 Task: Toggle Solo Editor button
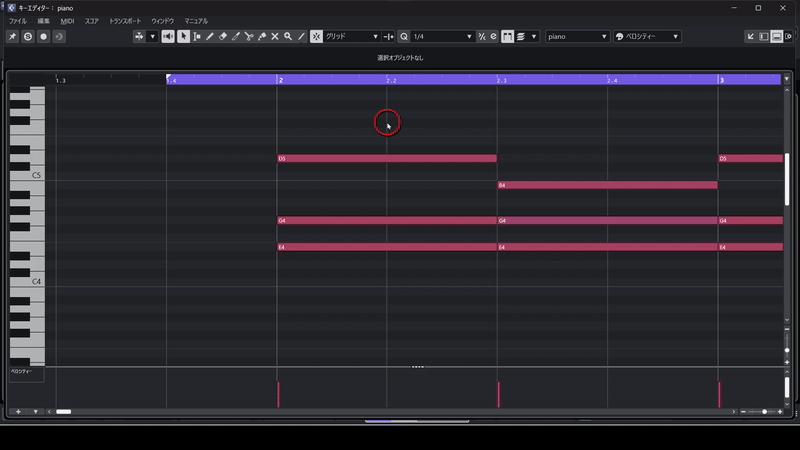(x=28, y=36)
